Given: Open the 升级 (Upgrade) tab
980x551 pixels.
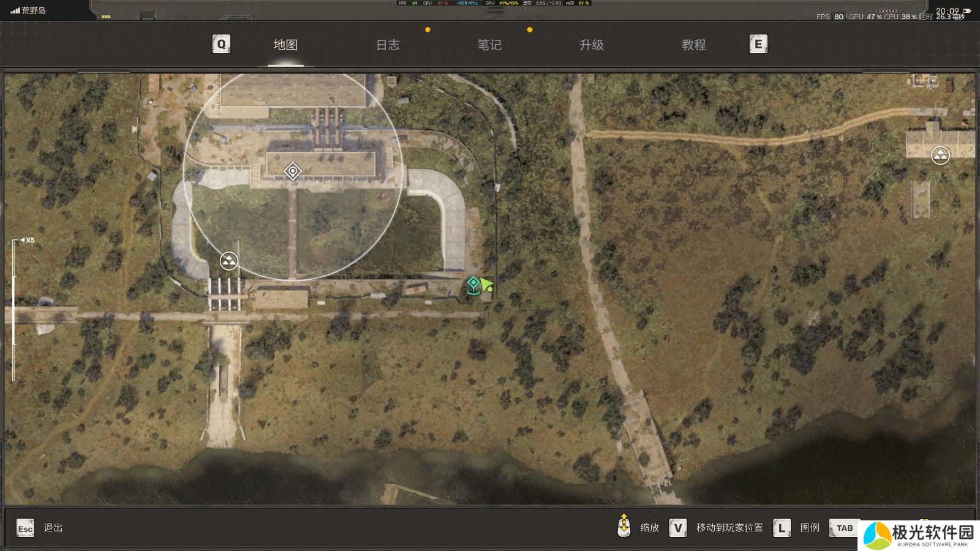Looking at the screenshot, I should coord(592,45).
